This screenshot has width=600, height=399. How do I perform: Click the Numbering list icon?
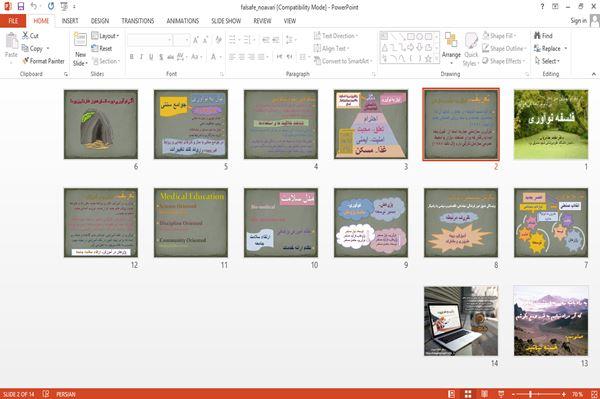(248, 40)
